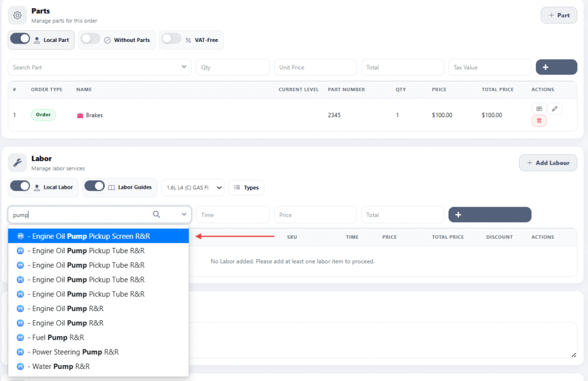Image resolution: width=588 pixels, height=381 pixels.
Task: Click the plus button in parts entry row
Action: [556, 67]
